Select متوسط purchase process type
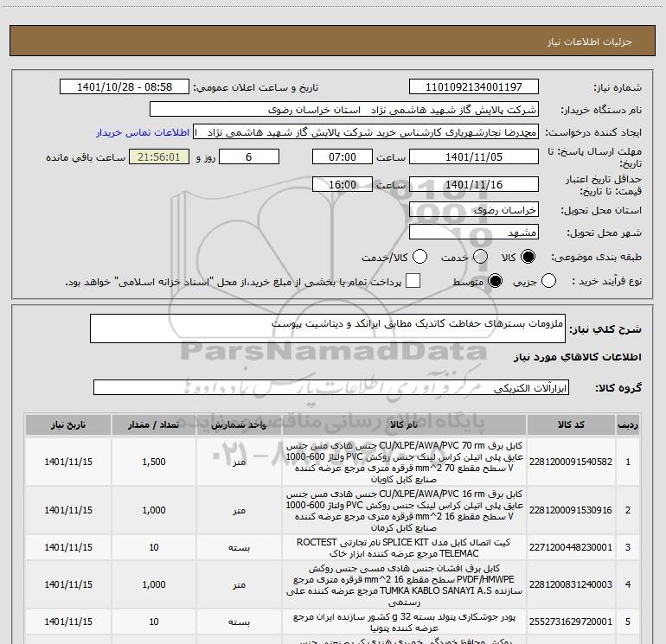 coord(496,282)
